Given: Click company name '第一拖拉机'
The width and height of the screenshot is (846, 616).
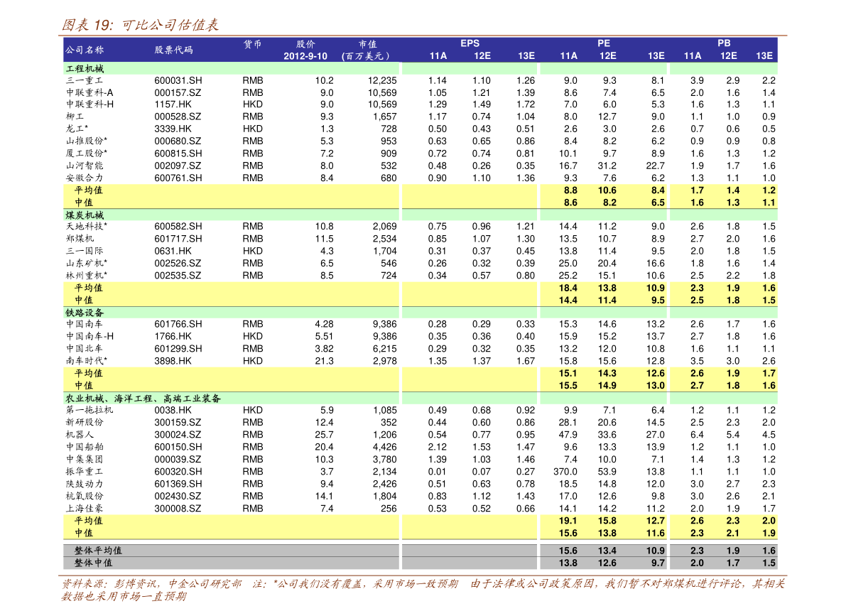Looking at the screenshot, I should [90, 410].
